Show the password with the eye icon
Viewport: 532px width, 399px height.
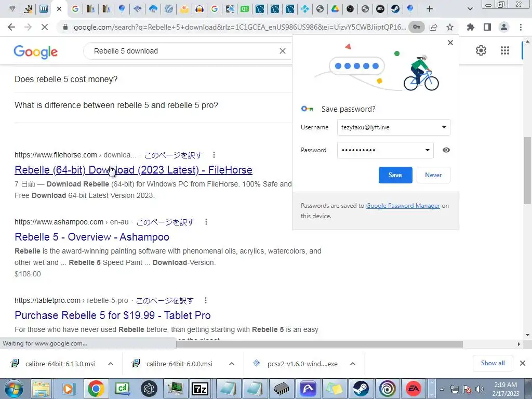click(x=446, y=150)
